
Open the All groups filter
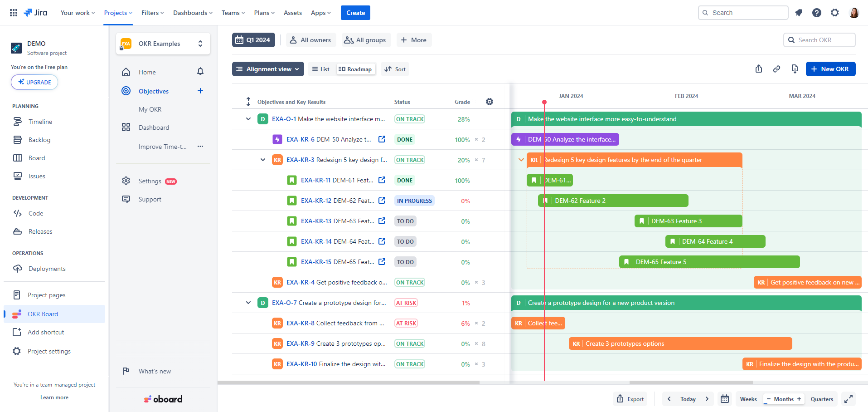click(366, 40)
